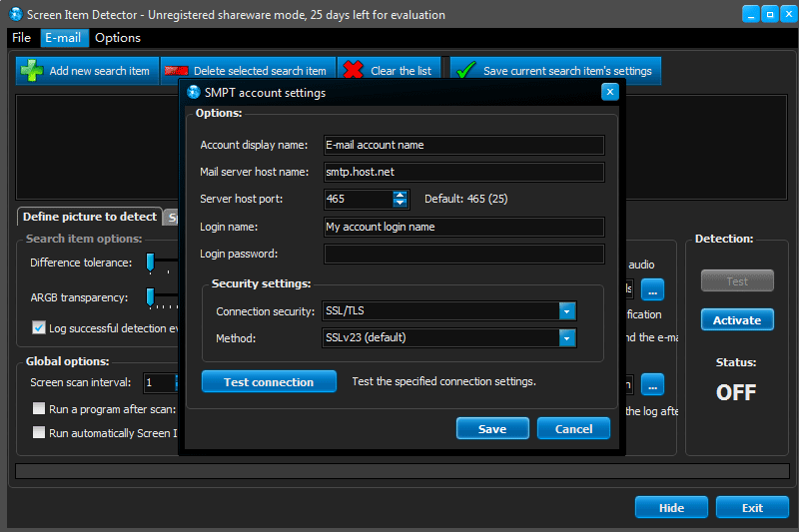This screenshot has height=532, width=799.
Task: Open the Connection security dropdown
Action: (566, 311)
